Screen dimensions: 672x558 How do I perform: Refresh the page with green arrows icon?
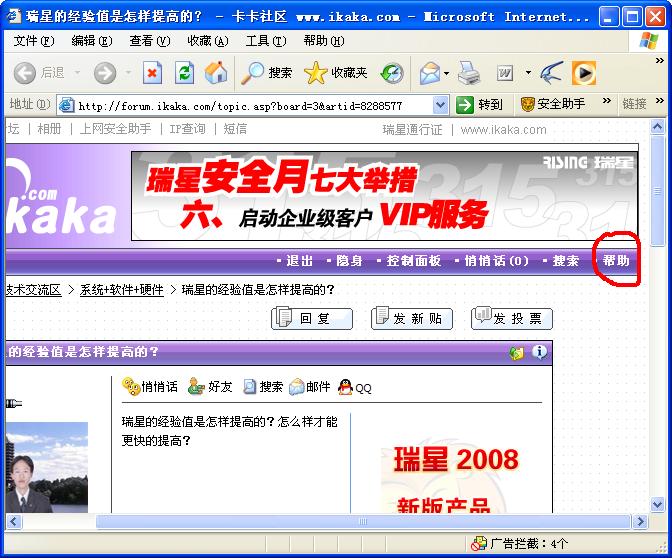click(x=184, y=73)
